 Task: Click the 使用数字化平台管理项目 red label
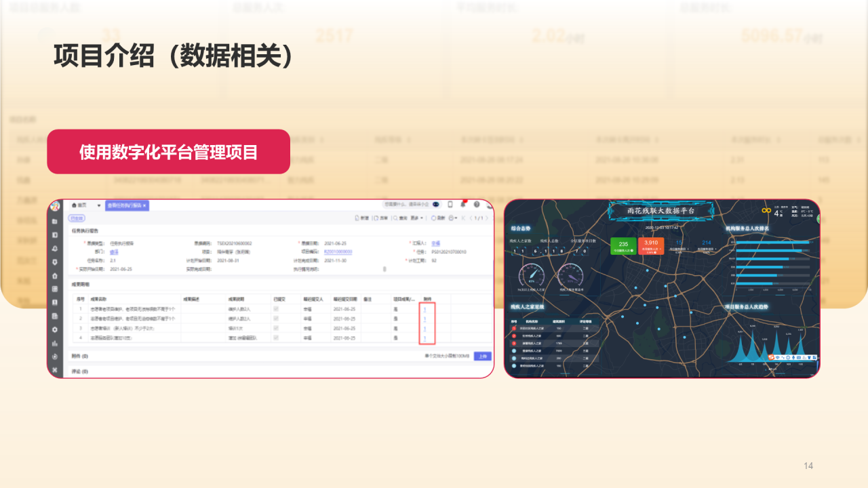pos(168,152)
